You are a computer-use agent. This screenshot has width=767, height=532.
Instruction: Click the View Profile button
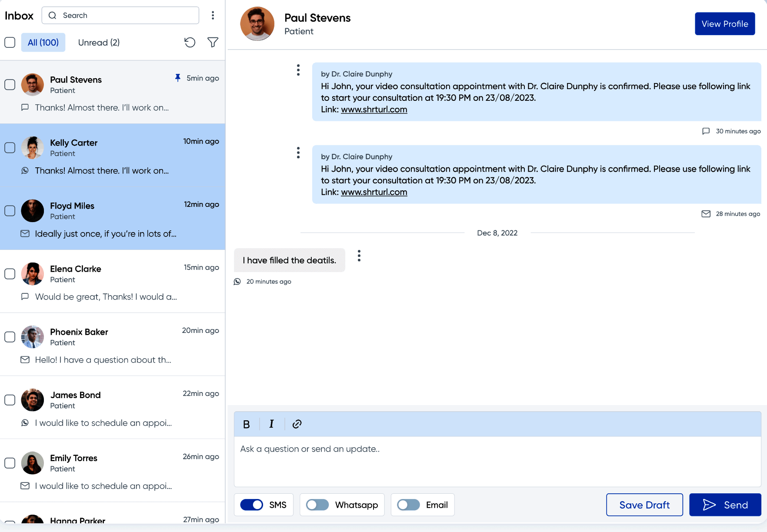click(x=724, y=24)
